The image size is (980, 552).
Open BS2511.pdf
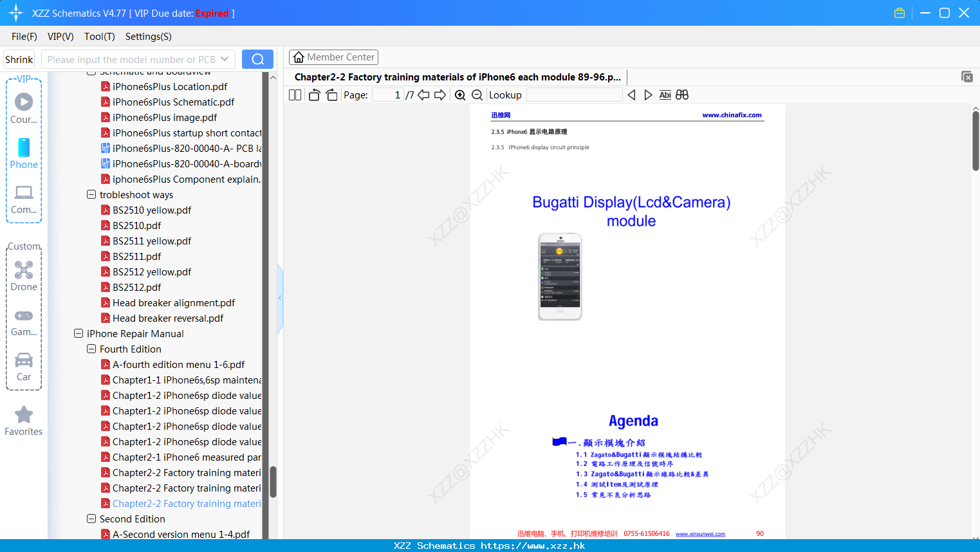(x=136, y=256)
